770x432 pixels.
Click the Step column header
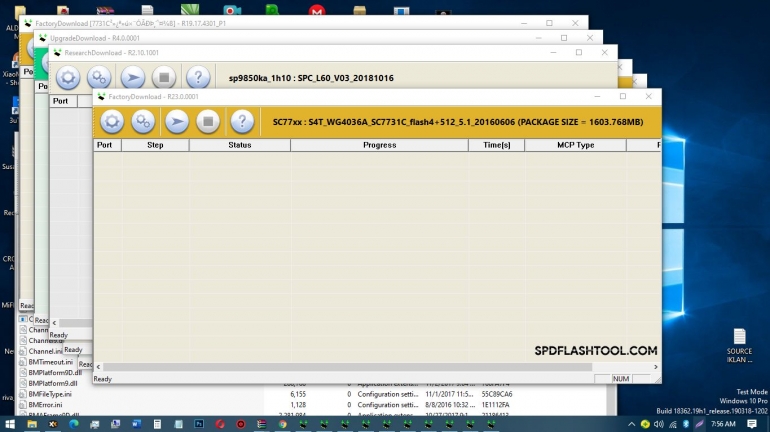click(x=155, y=145)
